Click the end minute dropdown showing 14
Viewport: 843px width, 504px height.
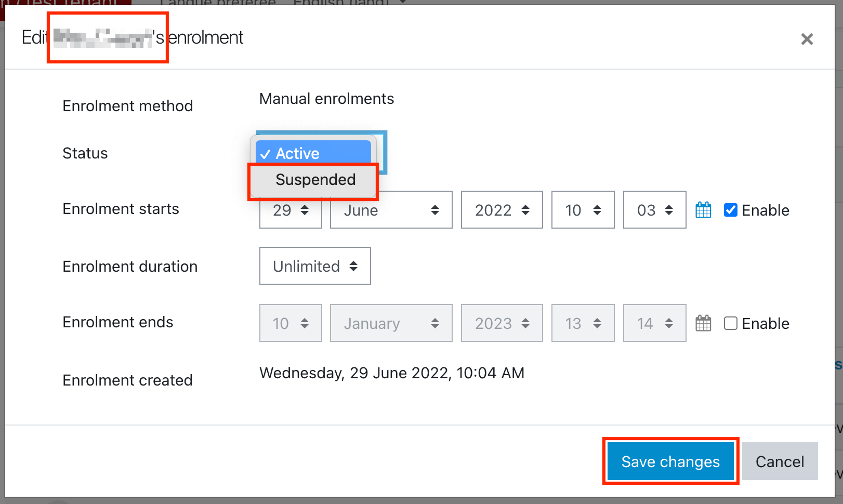[x=654, y=323]
